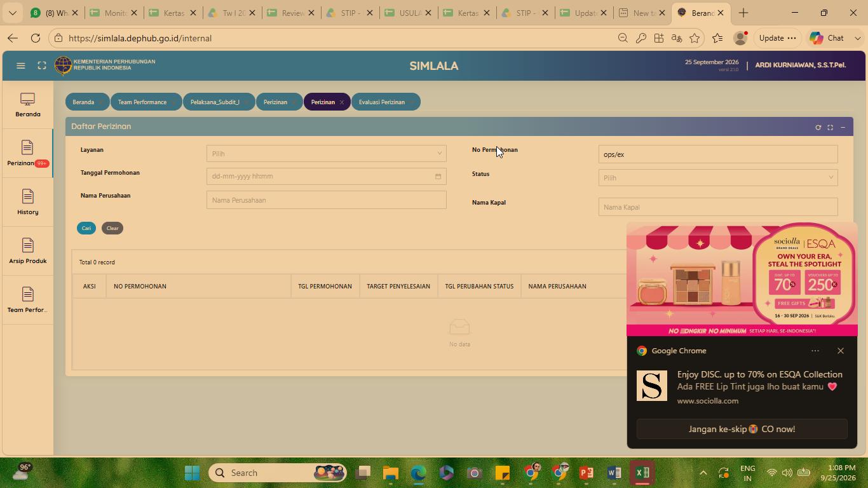The height and width of the screenshot is (488, 868).
Task: Open Arsip Produk in the sidebar
Action: pyautogui.click(x=28, y=252)
